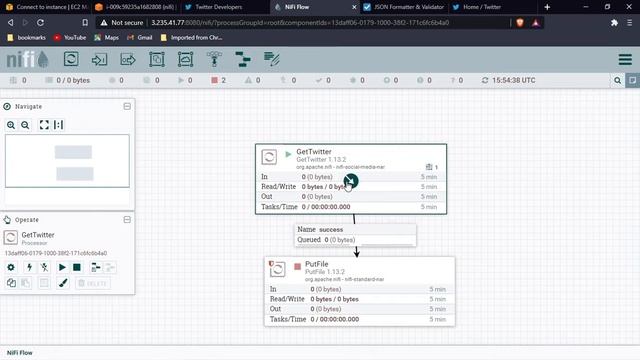The width and height of the screenshot is (640, 360).
Task: Click the stopped components count indicator
Action: (x=218, y=80)
